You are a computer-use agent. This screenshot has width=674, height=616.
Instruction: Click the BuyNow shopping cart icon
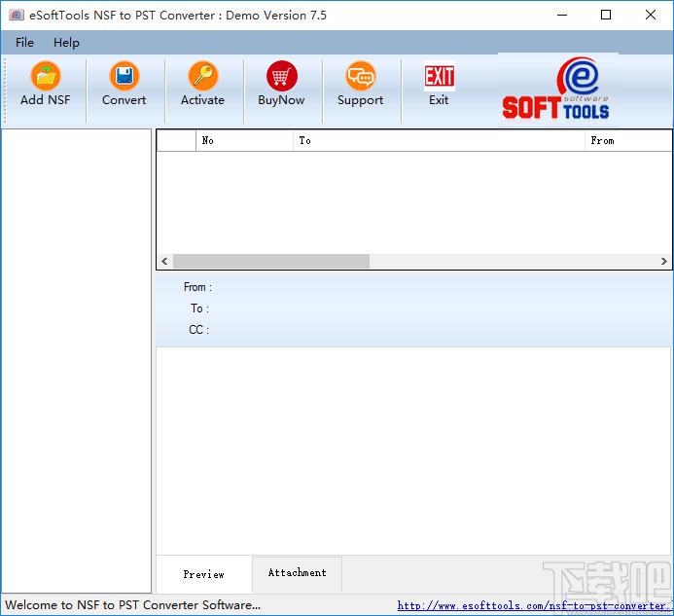pyautogui.click(x=281, y=76)
